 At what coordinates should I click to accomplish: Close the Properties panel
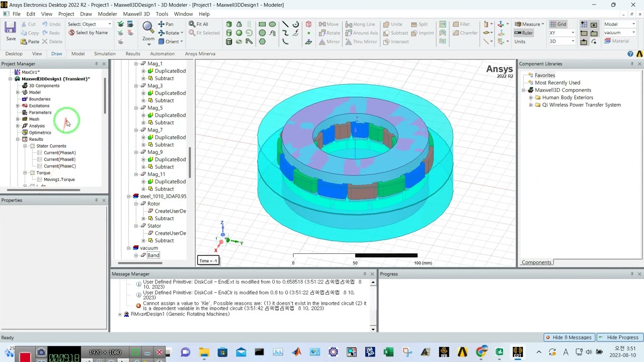tap(104, 200)
